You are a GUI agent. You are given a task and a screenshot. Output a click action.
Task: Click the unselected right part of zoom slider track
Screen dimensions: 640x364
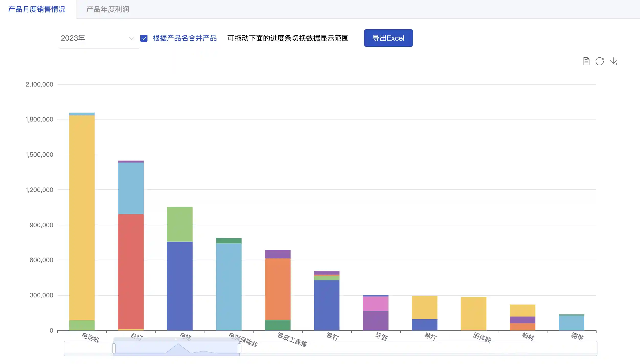coord(419,348)
